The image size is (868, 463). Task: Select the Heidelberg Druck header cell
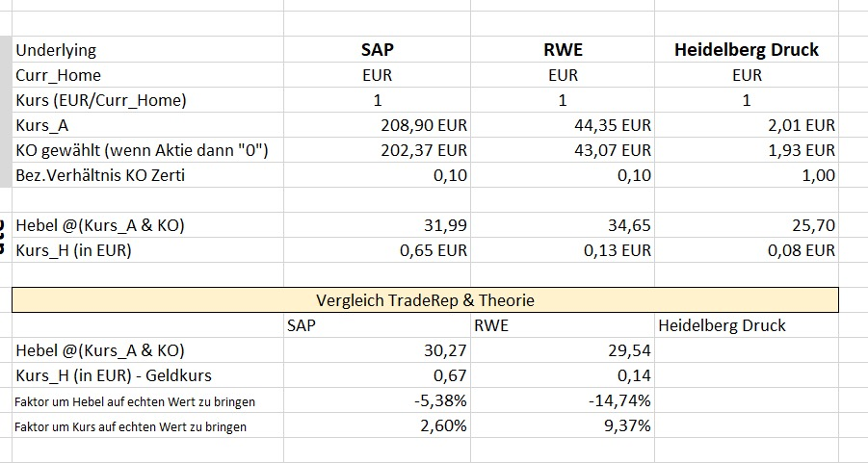coord(747,50)
